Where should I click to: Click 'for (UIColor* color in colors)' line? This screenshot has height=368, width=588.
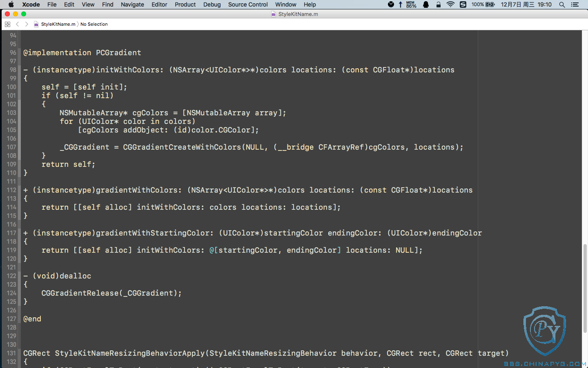tap(127, 121)
